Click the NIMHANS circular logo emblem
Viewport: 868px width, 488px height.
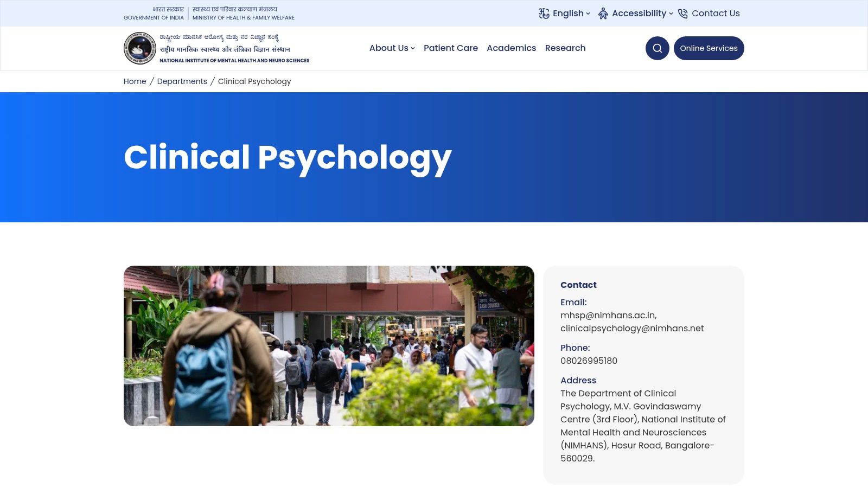click(140, 48)
